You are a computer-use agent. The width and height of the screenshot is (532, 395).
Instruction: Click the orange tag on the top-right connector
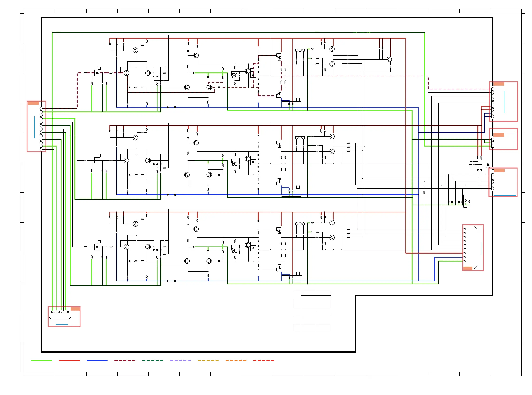pos(498,84)
